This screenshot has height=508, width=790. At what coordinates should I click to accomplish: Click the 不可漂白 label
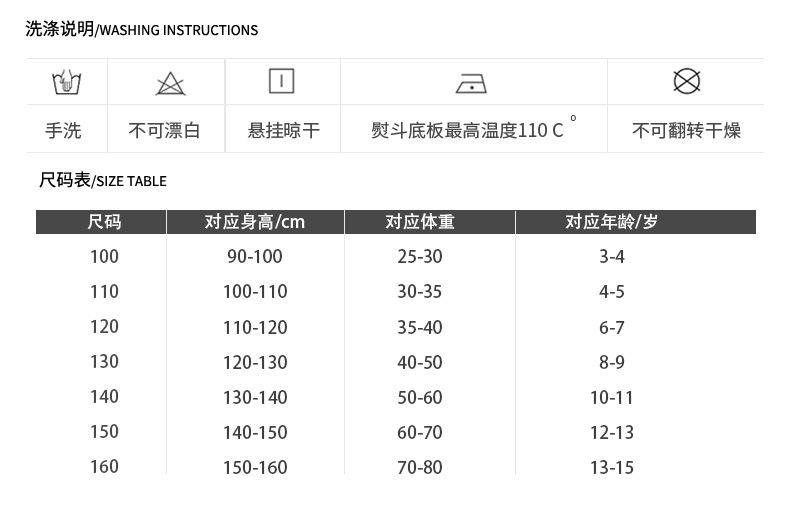[165, 130]
